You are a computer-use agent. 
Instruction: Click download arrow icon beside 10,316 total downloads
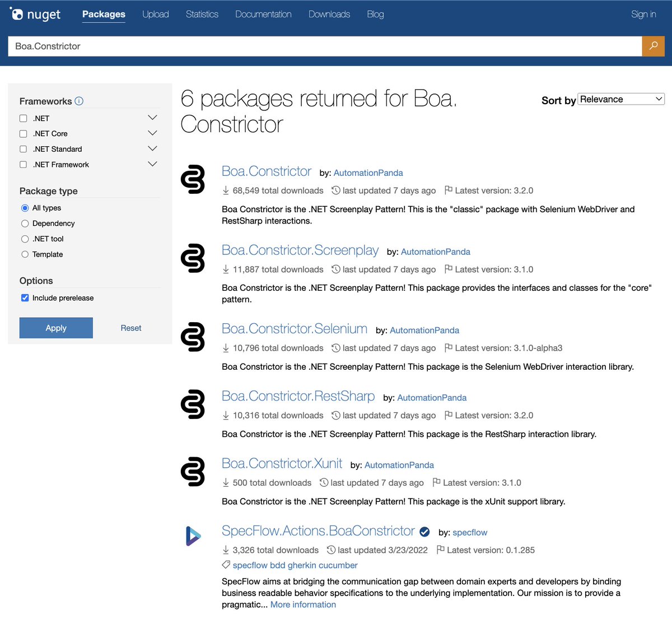[226, 415]
